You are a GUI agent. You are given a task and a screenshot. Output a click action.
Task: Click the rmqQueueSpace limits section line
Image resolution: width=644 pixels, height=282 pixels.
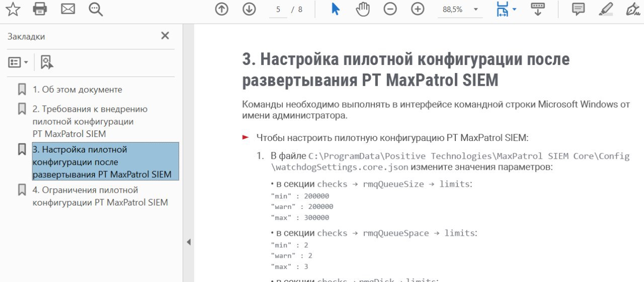pyautogui.click(x=374, y=233)
